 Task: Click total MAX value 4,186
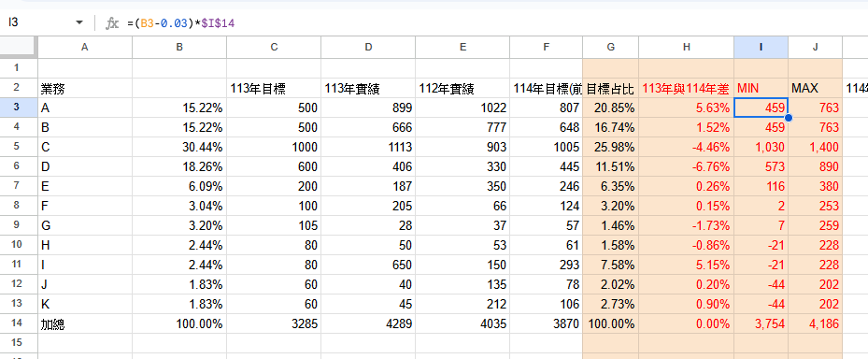[x=816, y=324]
